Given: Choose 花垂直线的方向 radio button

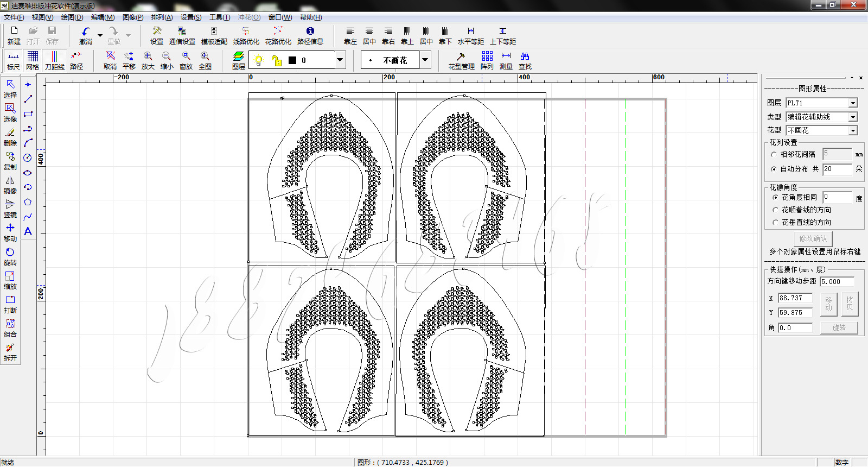Looking at the screenshot, I should coord(775,222).
